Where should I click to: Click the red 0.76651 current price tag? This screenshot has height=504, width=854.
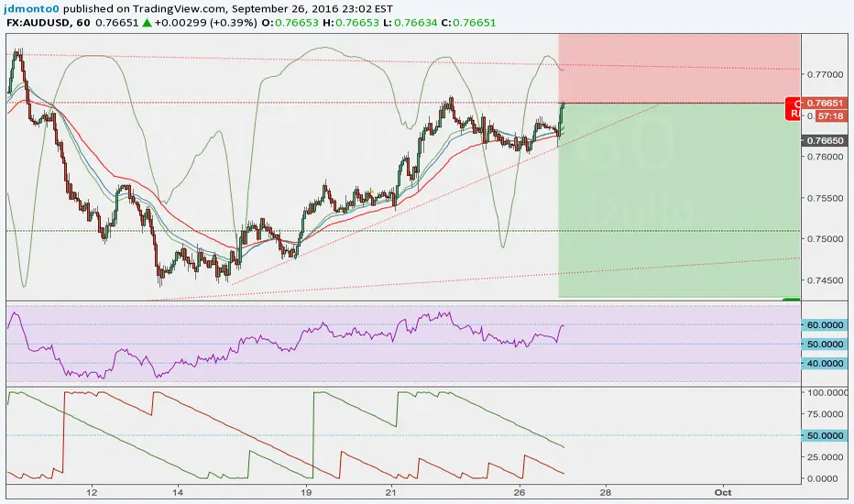point(824,103)
